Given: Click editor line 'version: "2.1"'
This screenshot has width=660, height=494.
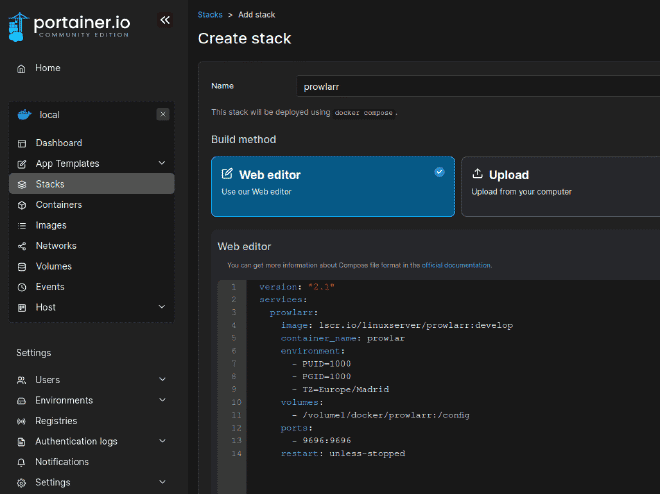Looking at the screenshot, I should coord(297,287).
